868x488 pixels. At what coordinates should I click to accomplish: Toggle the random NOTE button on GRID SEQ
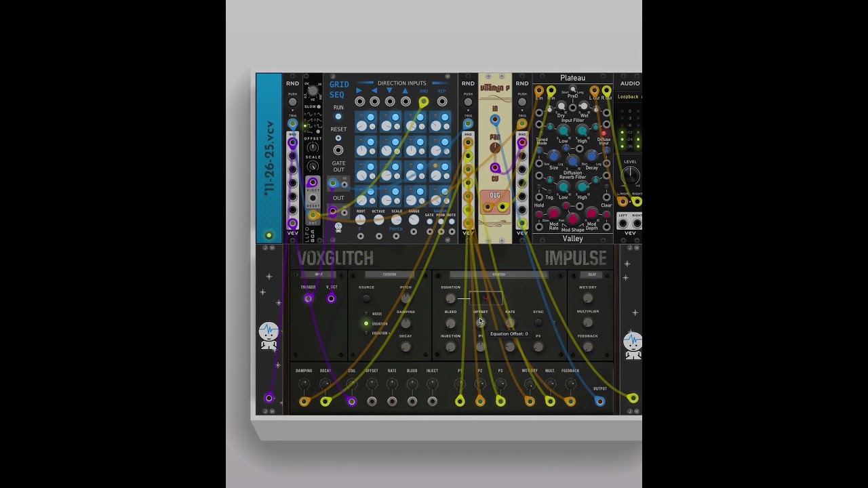pyautogui.click(x=452, y=222)
